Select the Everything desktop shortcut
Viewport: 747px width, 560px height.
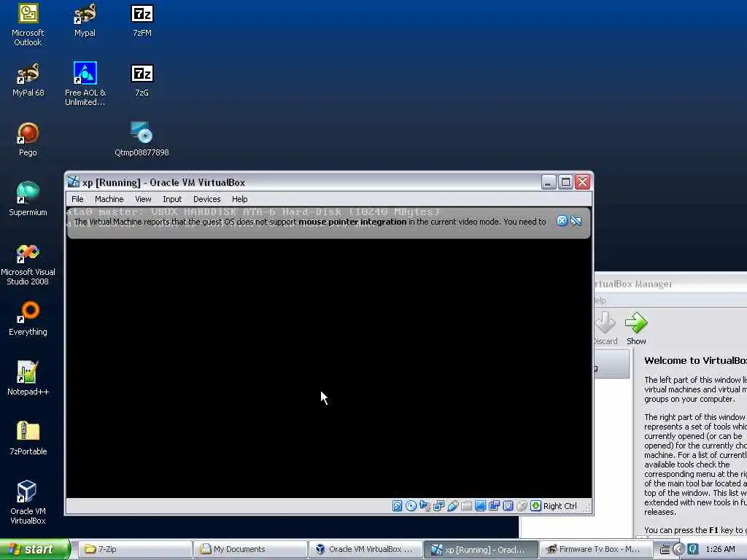coord(28,319)
